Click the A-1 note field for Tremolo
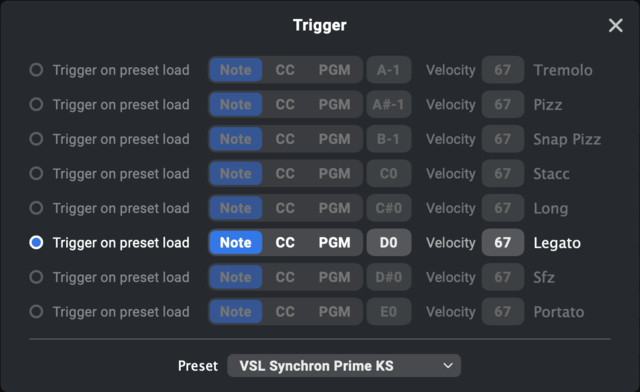The height and width of the screenshot is (392, 640). 389,70
